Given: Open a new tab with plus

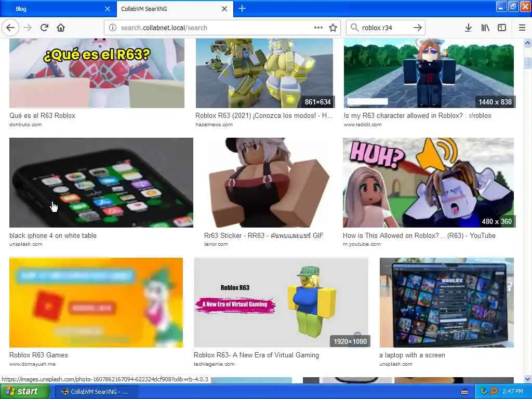Looking at the screenshot, I should [242, 8].
